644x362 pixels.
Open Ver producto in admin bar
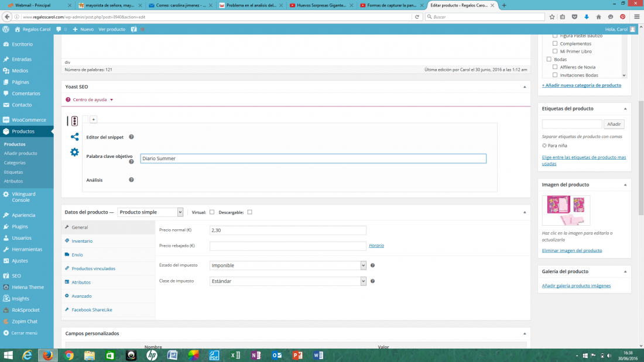(x=112, y=29)
